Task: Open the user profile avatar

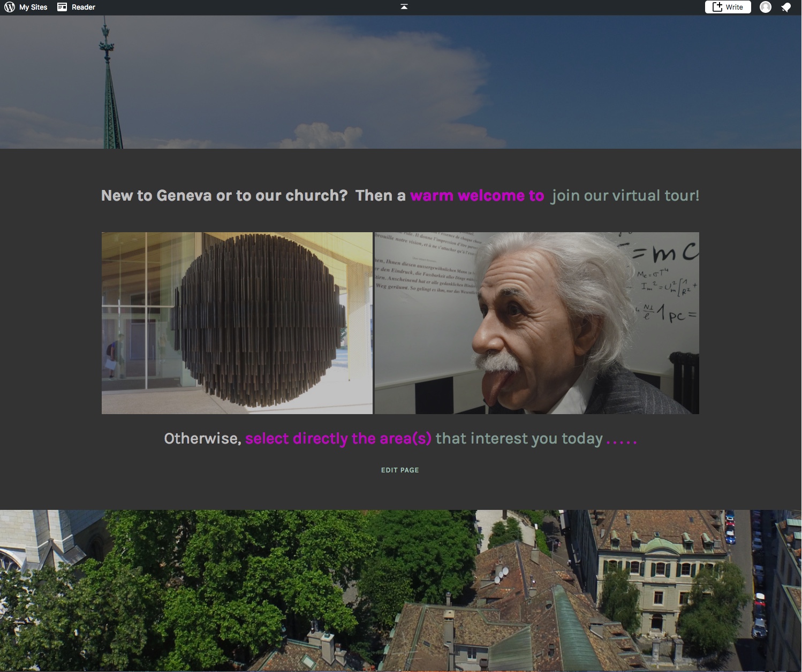Action: tap(766, 7)
